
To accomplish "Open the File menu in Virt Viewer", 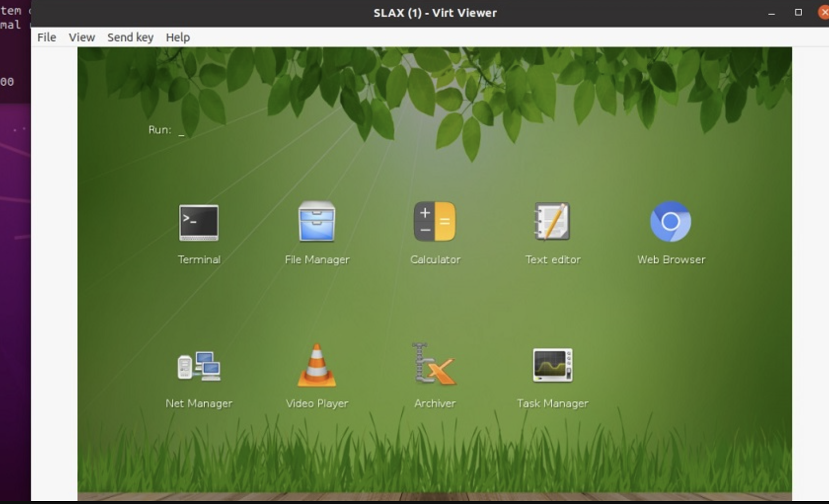I will 46,37.
